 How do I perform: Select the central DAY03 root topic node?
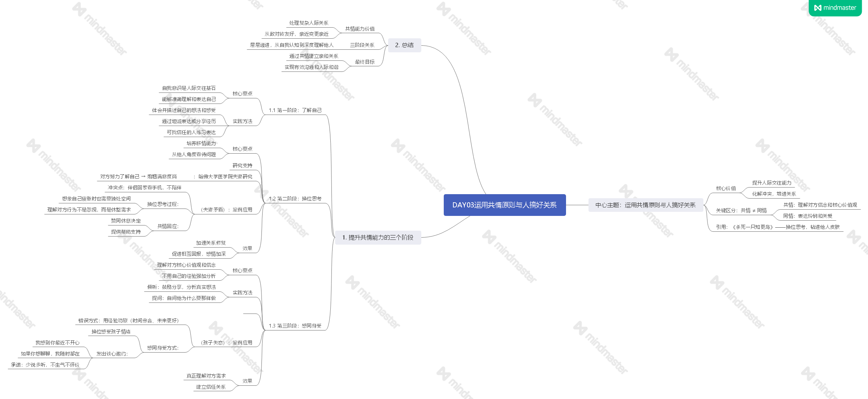[x=504, y=205]
